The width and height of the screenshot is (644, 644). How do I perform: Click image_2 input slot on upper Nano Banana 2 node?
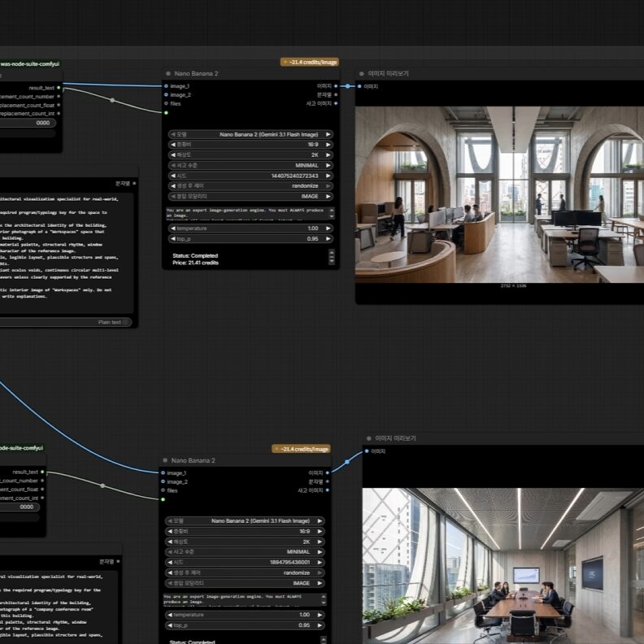coord(166,95)
